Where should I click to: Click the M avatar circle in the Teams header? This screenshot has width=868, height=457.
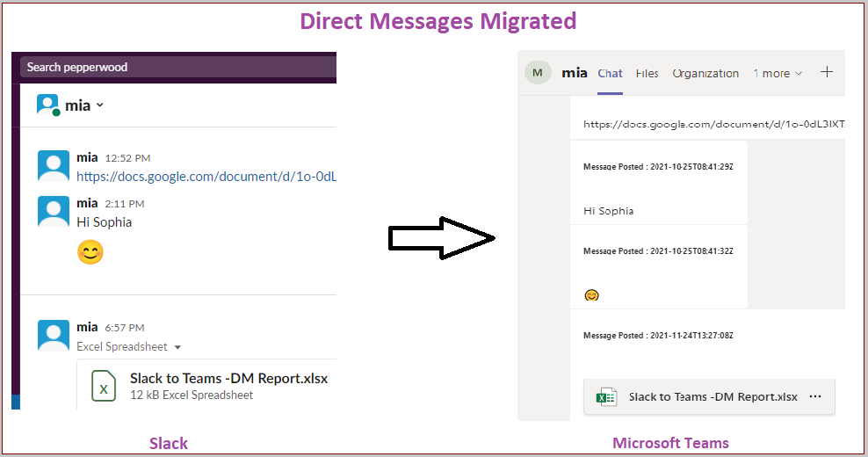point(538,73)
